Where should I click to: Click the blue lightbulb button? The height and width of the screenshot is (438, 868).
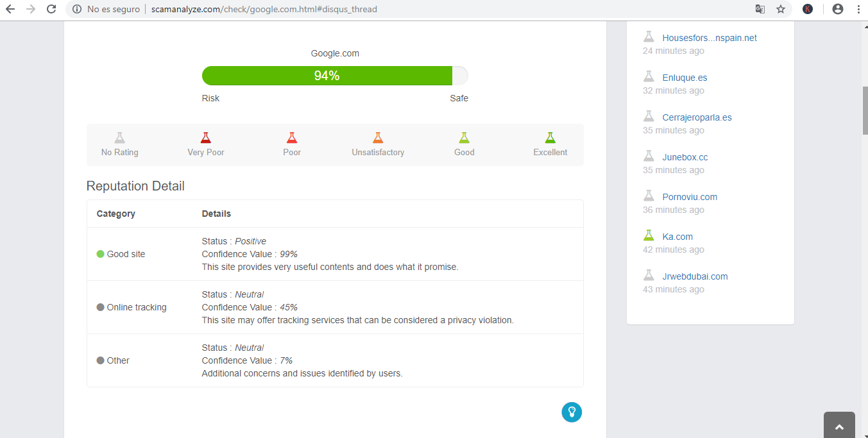tap(572, 412)
